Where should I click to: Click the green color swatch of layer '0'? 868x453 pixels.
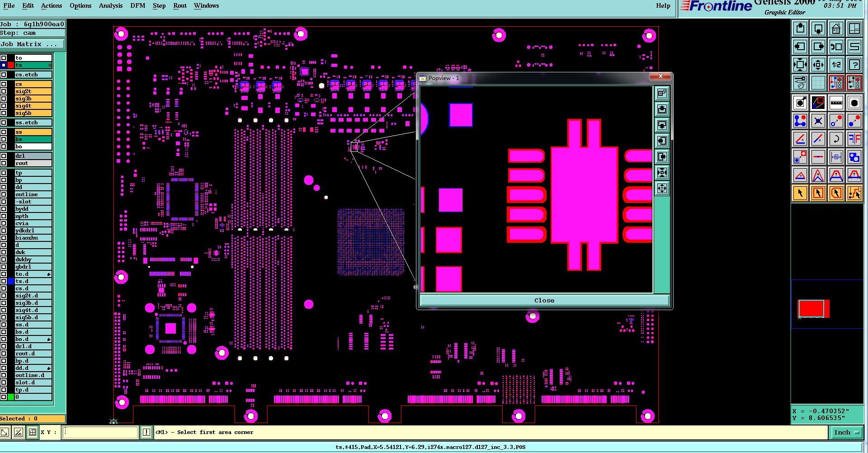[11, 397]
